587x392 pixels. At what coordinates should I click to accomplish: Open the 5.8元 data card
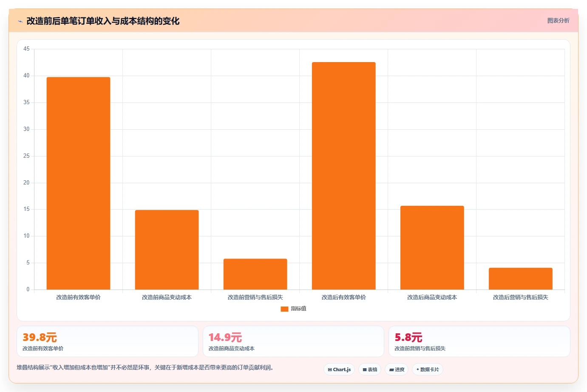point(479,341)
